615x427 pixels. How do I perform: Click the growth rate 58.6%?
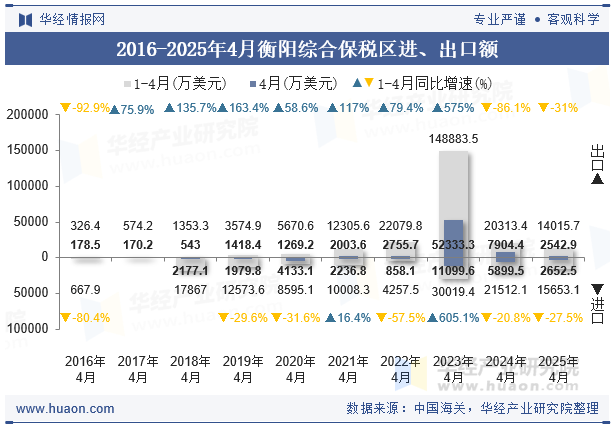pyautogui.click(x=301, y=107)
